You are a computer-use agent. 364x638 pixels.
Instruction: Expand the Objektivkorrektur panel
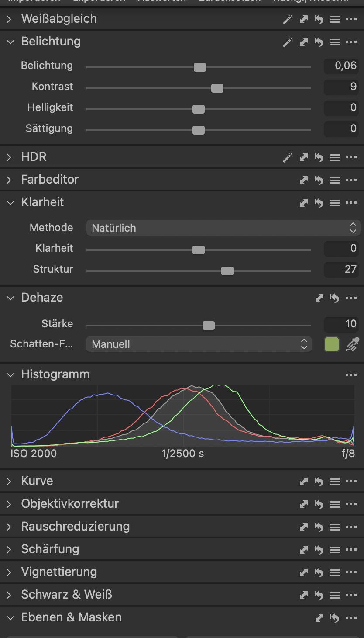coord(9,504)
